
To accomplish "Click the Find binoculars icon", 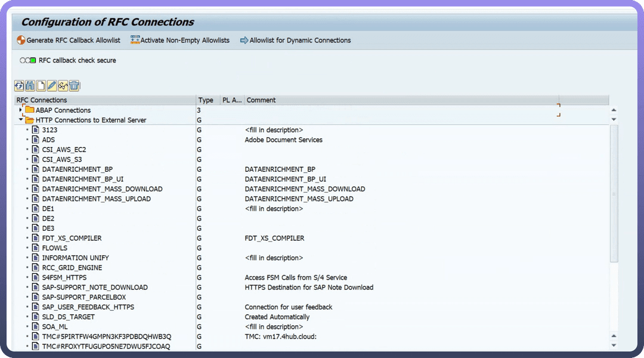I will click(30, 86).
